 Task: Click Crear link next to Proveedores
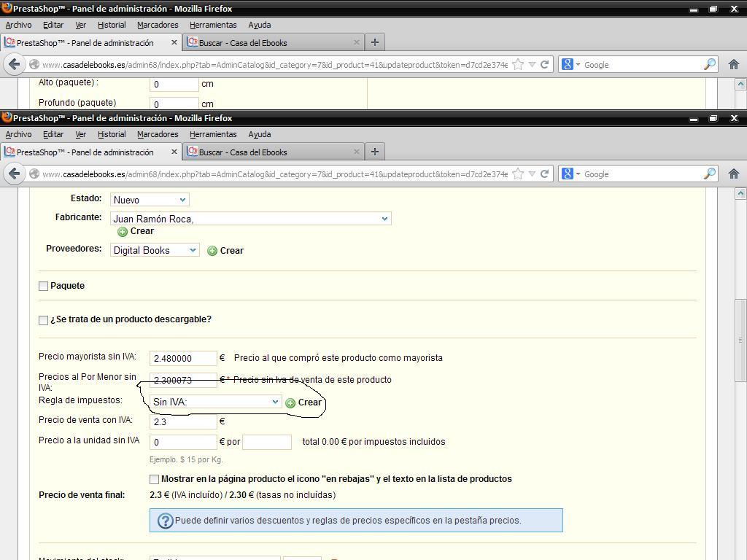(231, 251)
